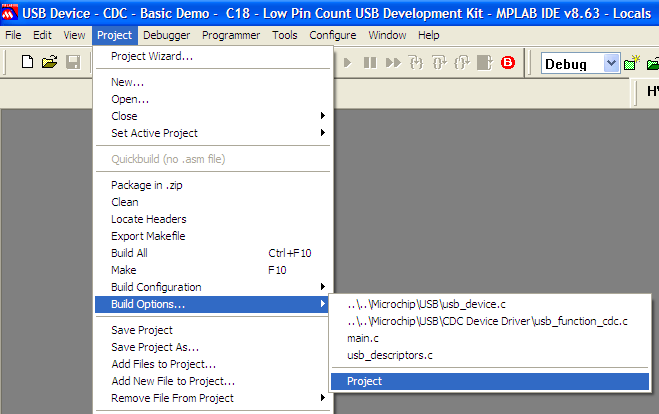Click the Step Into debugger icon
Image resolution: width=659 pixels, height=414 pixels.
coord(416,63)
